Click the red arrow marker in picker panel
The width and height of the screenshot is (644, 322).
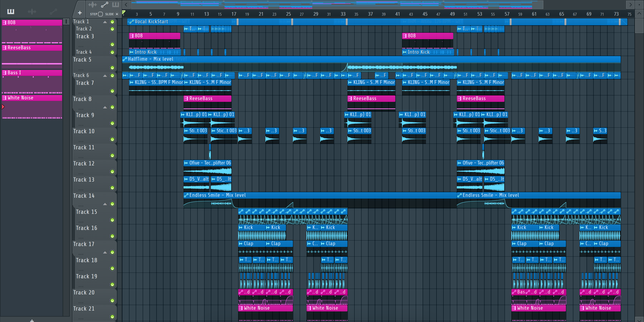click(x=3, y=107)
